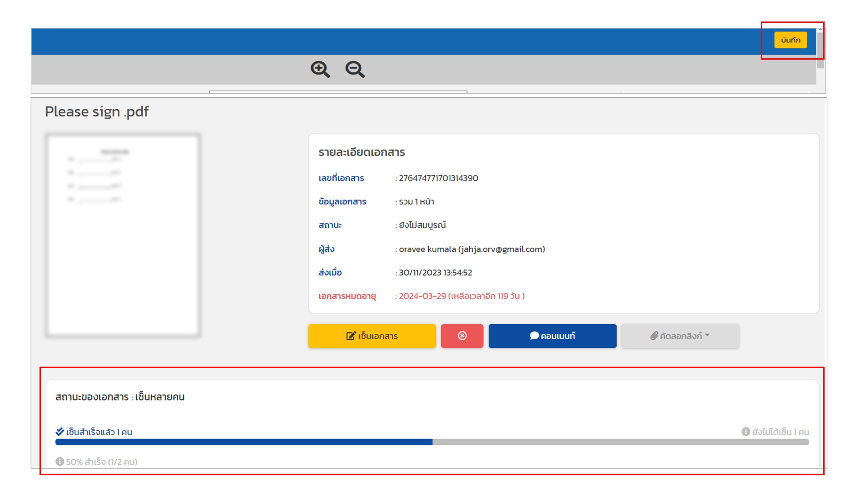Click the caret arrow on คัดลอกลิงก์
The width and height of the screenshot is (868, 484).
(707, 335)
